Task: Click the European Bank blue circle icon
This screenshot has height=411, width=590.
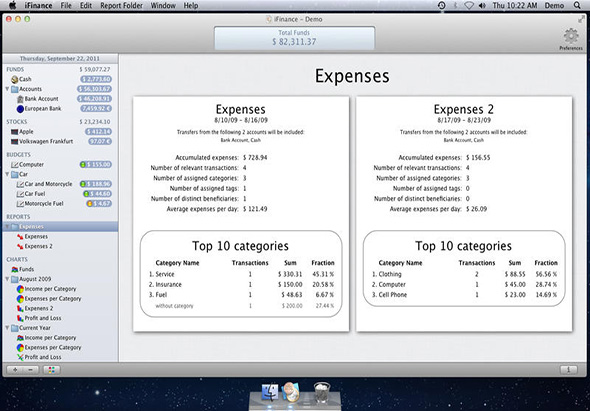Action: [20, 109]
